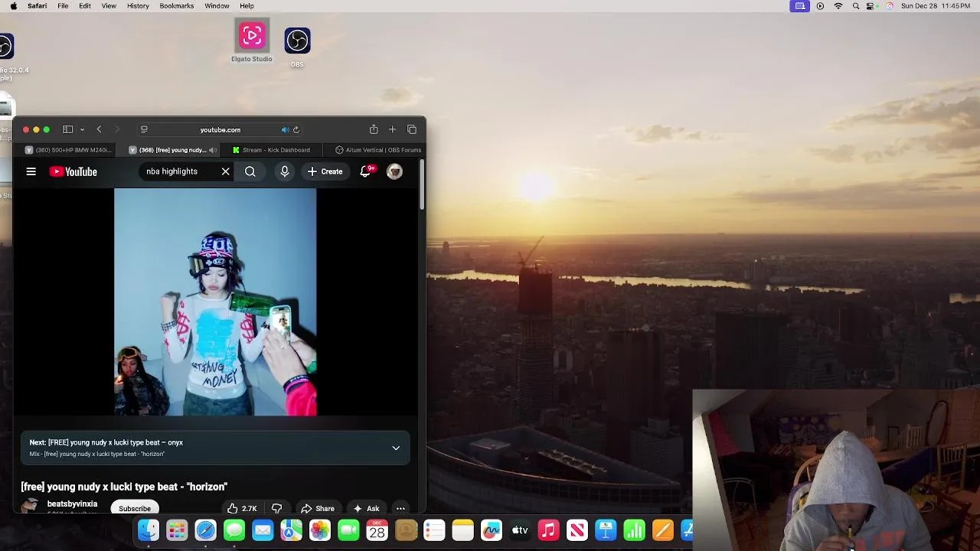Start voice search with microphone icon
Screen dimensions: 980x551
[x=285, y=171]
